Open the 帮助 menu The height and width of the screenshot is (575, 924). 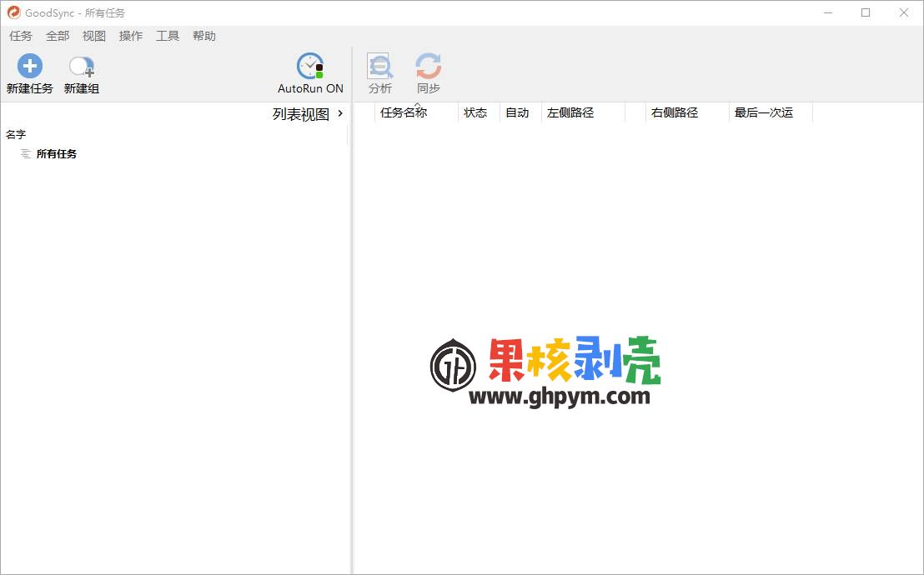click(203, 36)
